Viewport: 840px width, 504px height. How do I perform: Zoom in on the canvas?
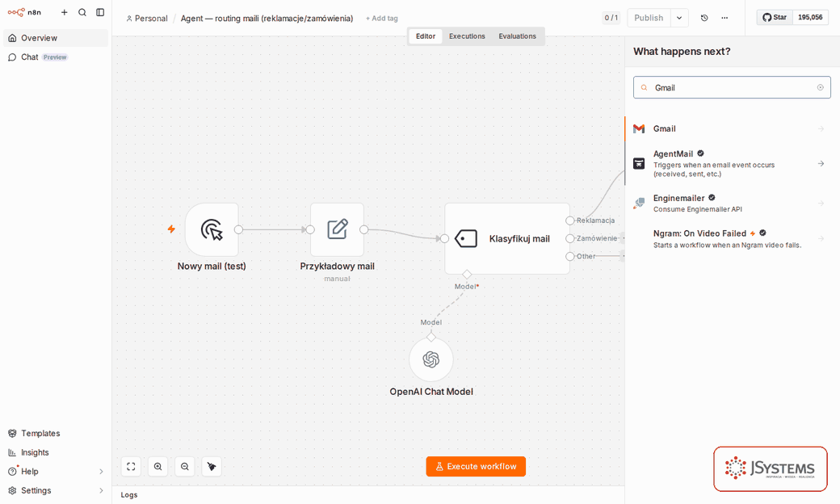(158, 467)
